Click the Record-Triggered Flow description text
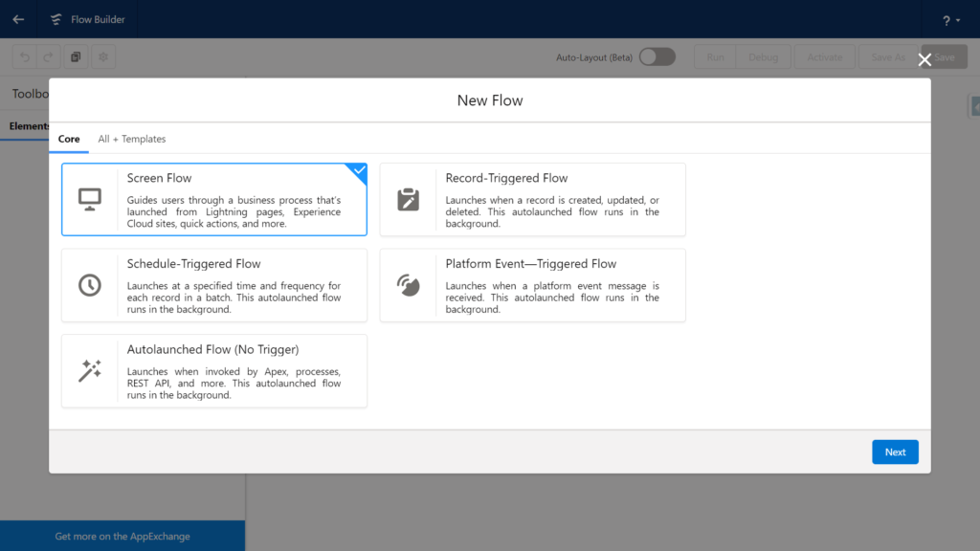Viewport: 980px width, 551px height. pos(552,211)
